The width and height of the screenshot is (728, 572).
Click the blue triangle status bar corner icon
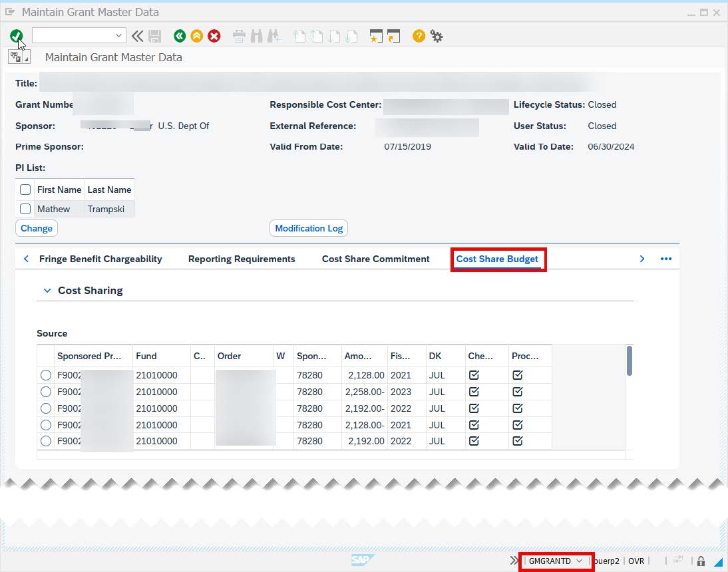pos(719,562)
